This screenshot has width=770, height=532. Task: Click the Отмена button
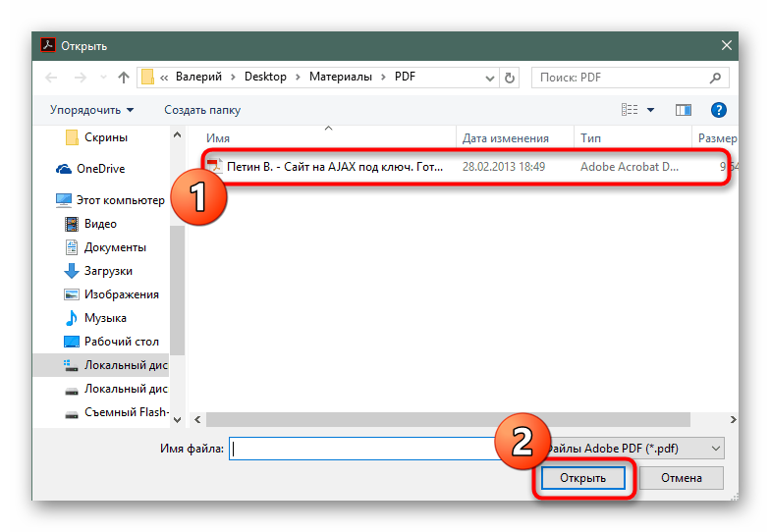pyautogui.click(x=682, y=477)
